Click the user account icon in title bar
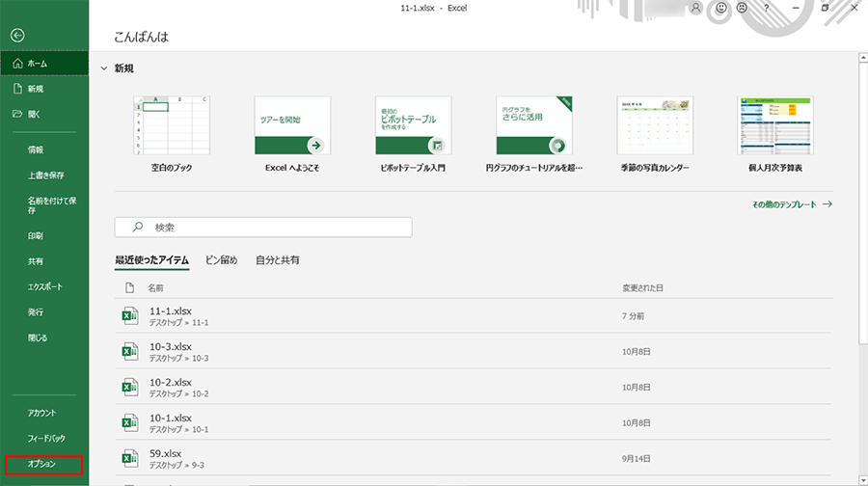The height and width of the screenshot is (486, 868). coord(695,8)
